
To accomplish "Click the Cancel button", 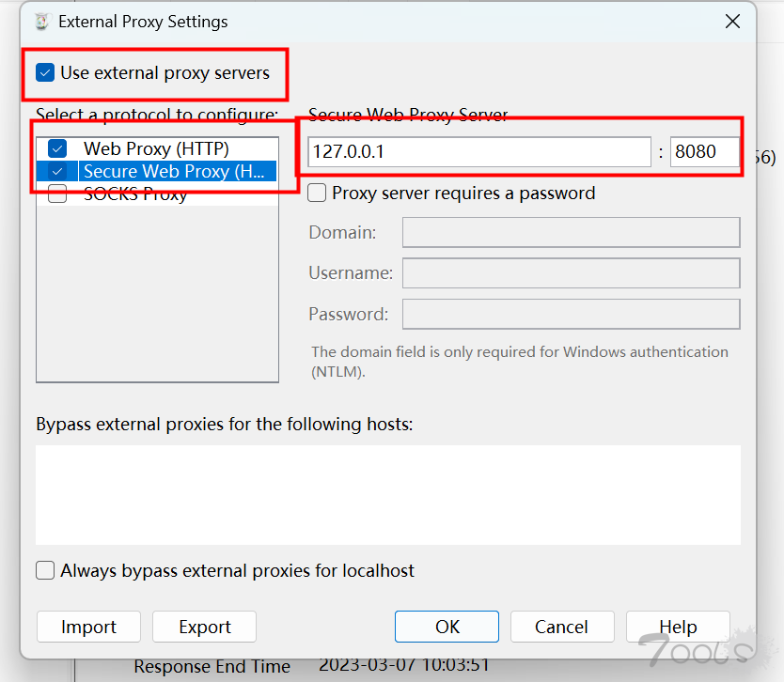I will (562, 627).
